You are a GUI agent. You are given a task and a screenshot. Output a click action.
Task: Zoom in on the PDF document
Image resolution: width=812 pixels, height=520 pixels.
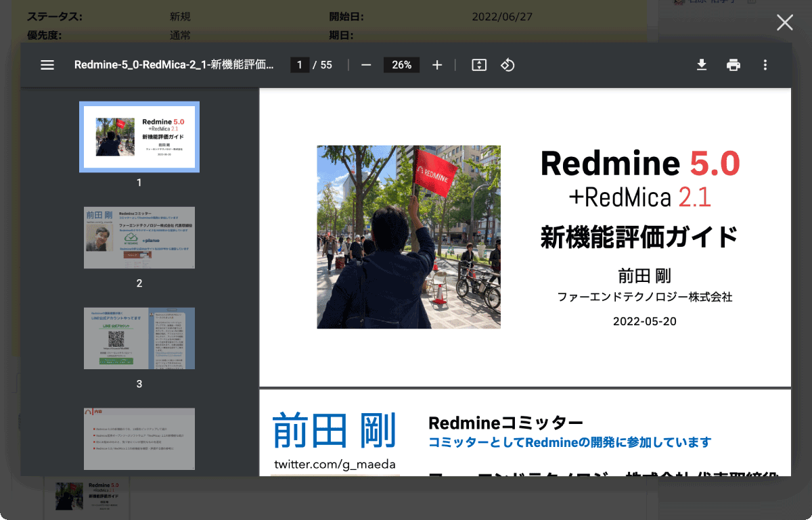coord(436,65)
